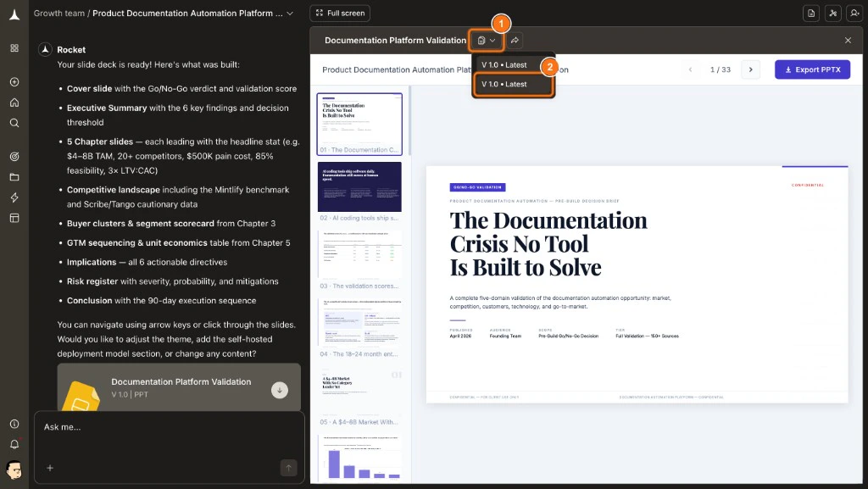
Task: Click the Export PPTX button
Action: click(811, 69)
